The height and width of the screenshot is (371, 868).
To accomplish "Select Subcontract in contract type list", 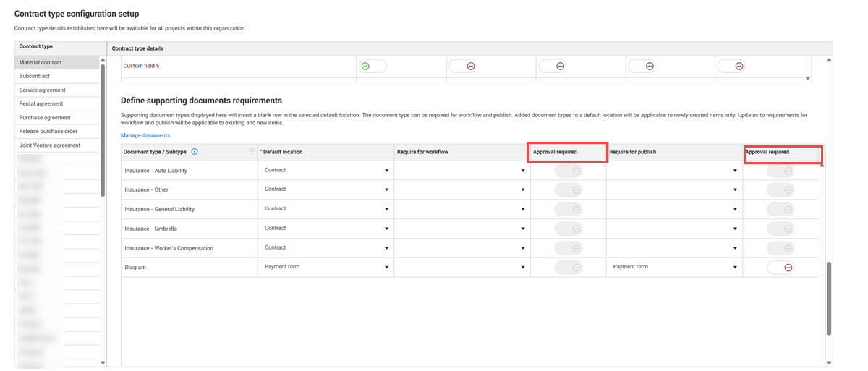I will [57, 76].
